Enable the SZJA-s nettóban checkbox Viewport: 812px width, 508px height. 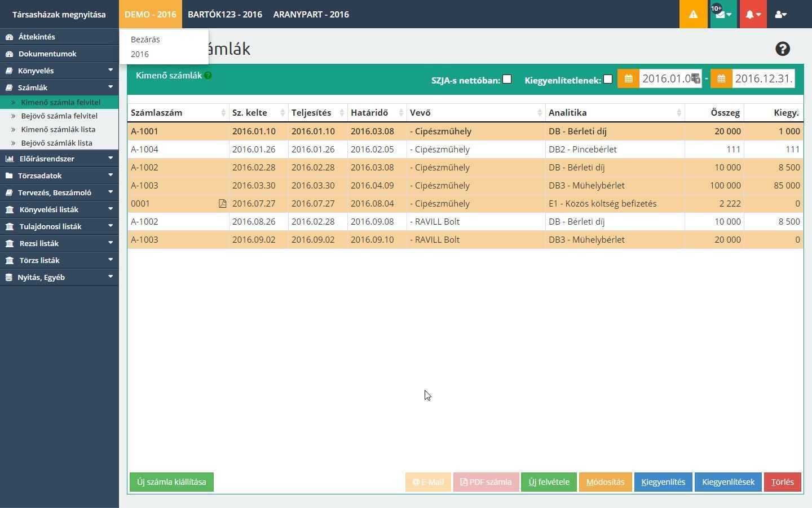pyautogui.click(x=507, y=80)
